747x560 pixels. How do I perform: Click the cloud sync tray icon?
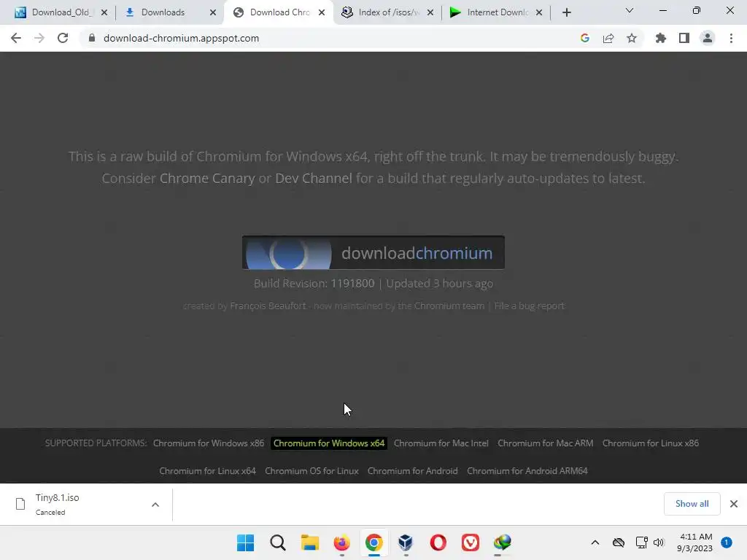[619, 542]
